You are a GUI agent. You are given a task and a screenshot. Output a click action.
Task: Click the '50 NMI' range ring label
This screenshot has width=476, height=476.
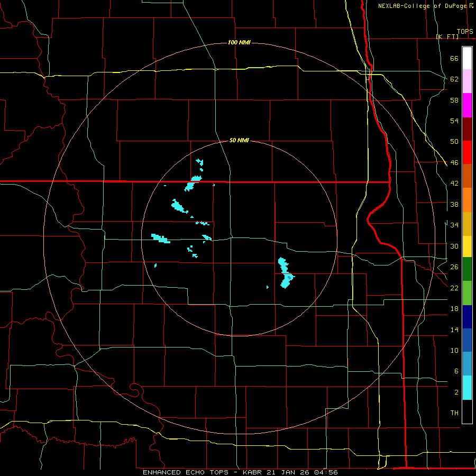[239, 140]
